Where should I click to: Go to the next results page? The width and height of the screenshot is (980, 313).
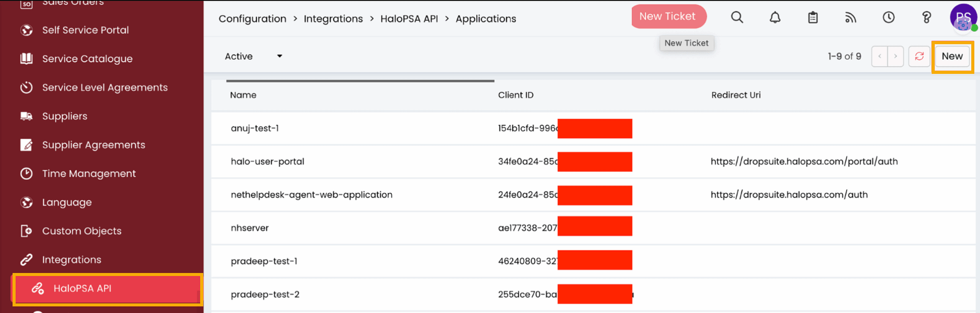click(x=895, y=56)
